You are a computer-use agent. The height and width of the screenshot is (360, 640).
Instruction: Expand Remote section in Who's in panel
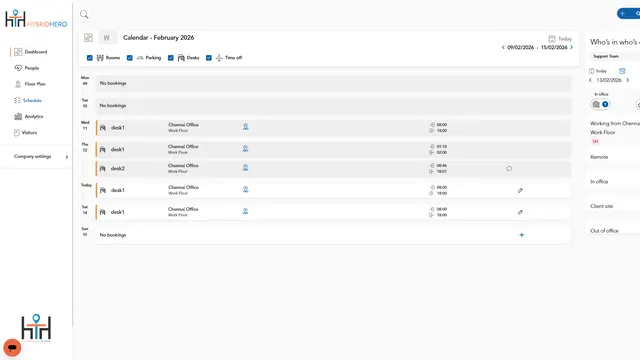point(613,157)
